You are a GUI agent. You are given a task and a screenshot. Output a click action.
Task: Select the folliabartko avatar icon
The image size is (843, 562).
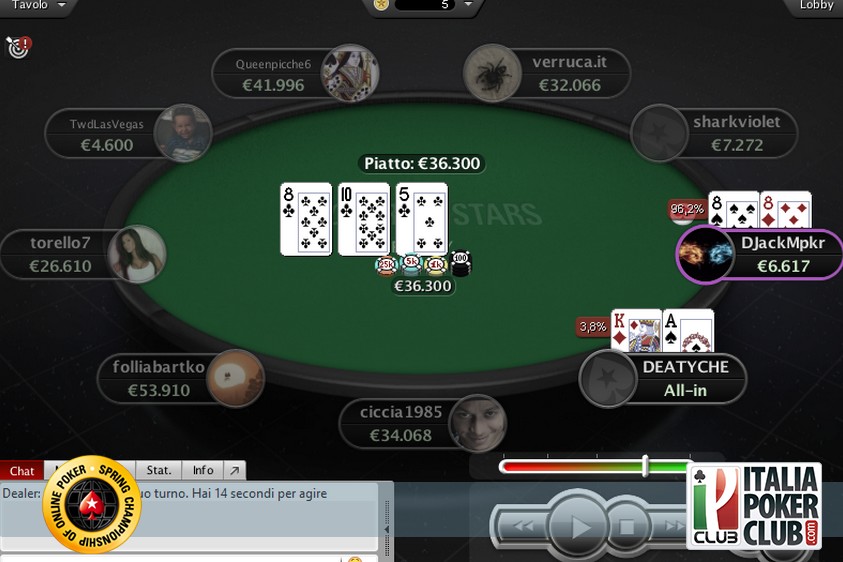pyautogui.click(x=235, y=378)
